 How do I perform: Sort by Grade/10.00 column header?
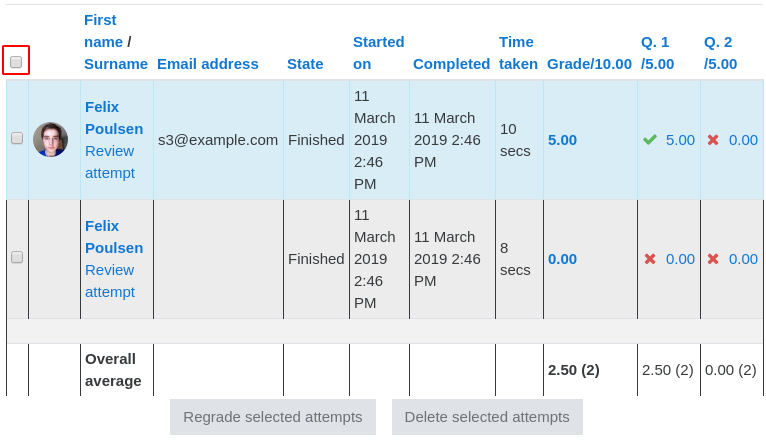589,64
